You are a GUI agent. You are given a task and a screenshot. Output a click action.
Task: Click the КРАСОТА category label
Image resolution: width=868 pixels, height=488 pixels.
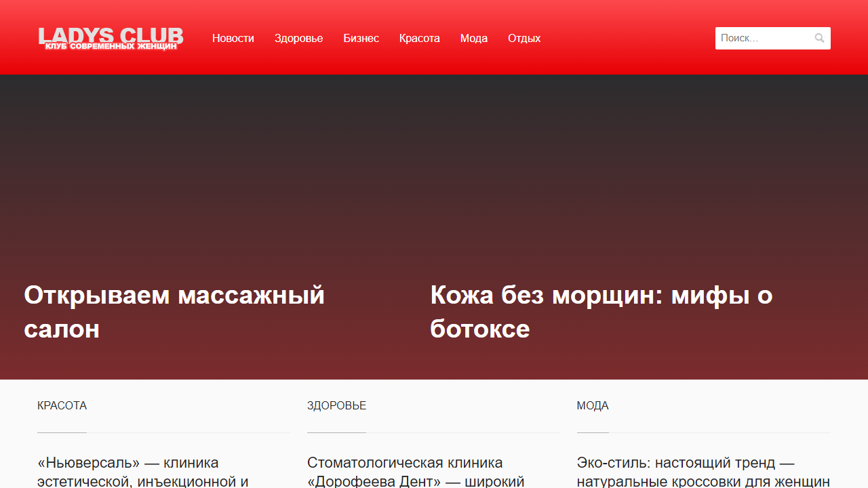(x=62, y=405)
